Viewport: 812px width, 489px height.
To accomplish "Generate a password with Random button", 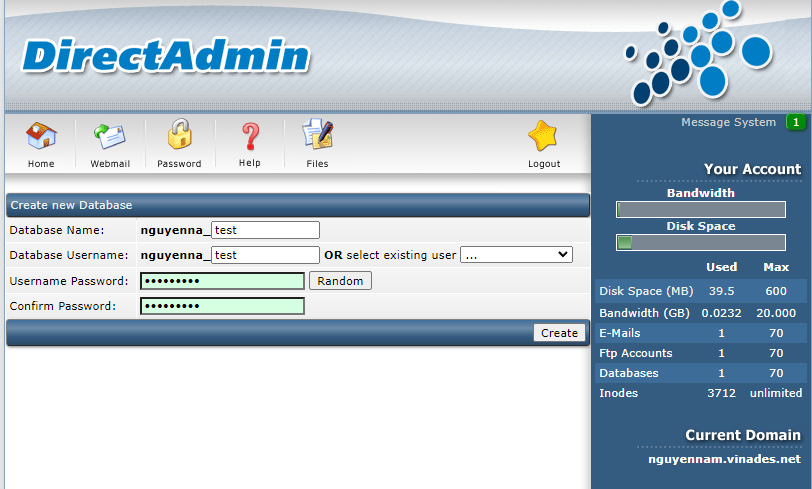I will (x=340, y=281).
